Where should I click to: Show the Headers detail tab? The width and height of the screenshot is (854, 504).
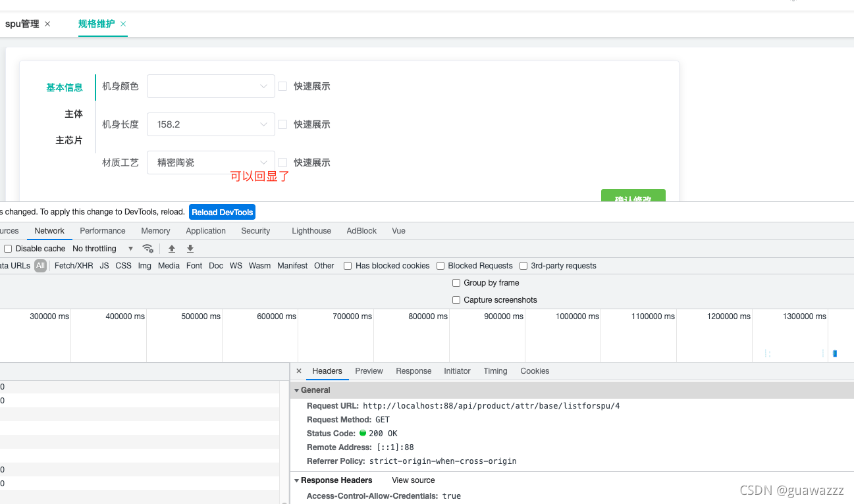click(327, 371)
